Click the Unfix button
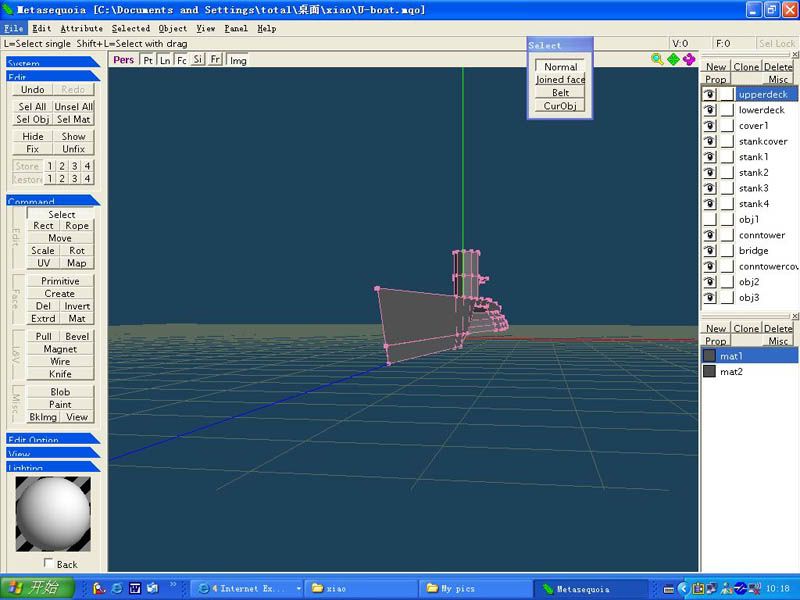 (x=73, y=149)
